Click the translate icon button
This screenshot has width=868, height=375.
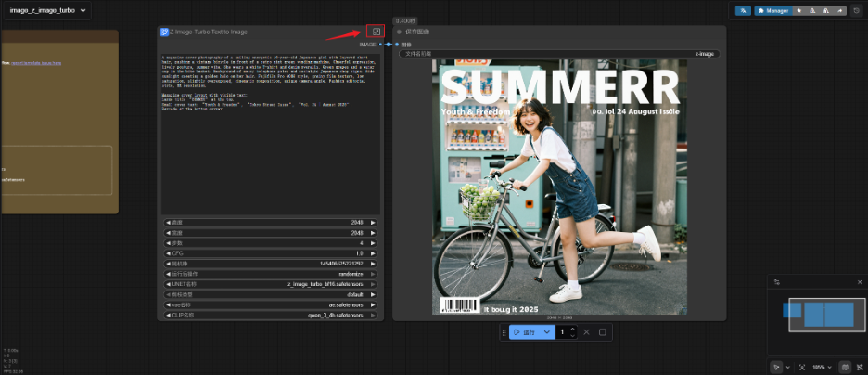click(743, 11)
